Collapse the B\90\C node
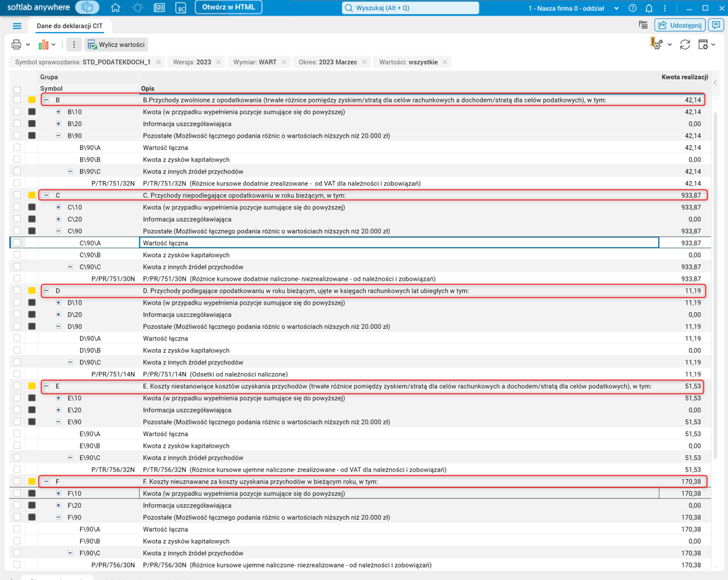This screenshot has height=580, width=728. click(71, 172)
